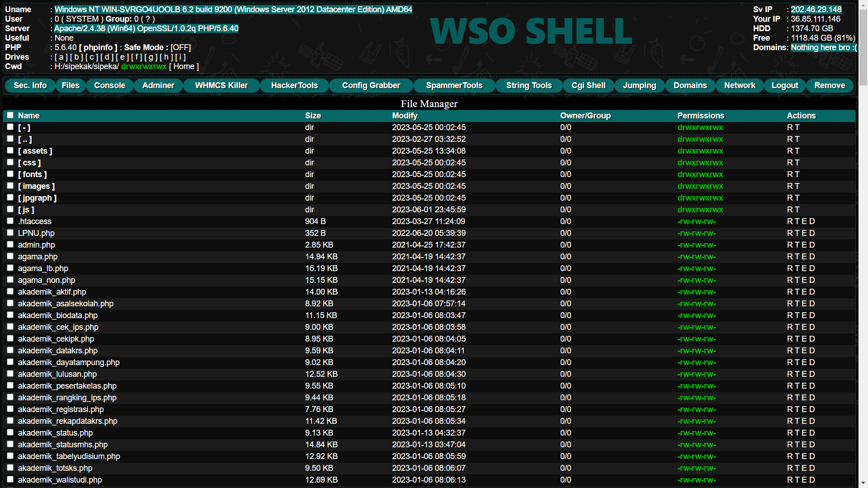Edit agama.php with E action

[x=804, y=257]
